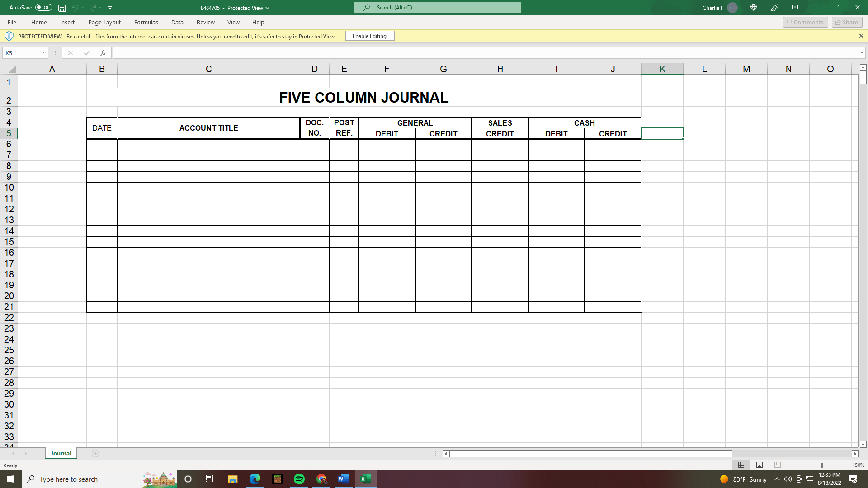Click the Save icon in title bar

pyautogui.click(x=62, y=8)
